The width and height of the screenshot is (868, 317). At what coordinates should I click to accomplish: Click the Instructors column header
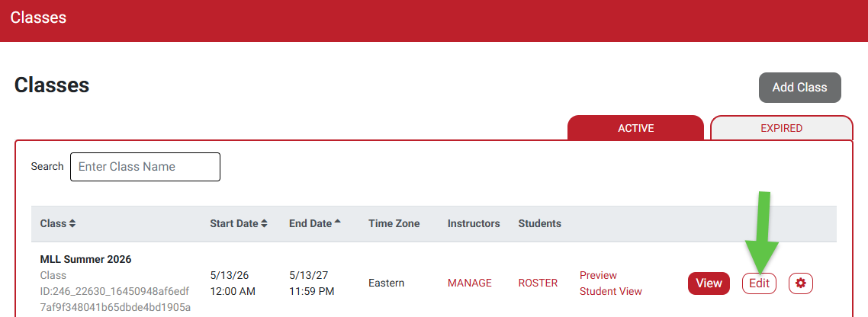tap(474, 223)
